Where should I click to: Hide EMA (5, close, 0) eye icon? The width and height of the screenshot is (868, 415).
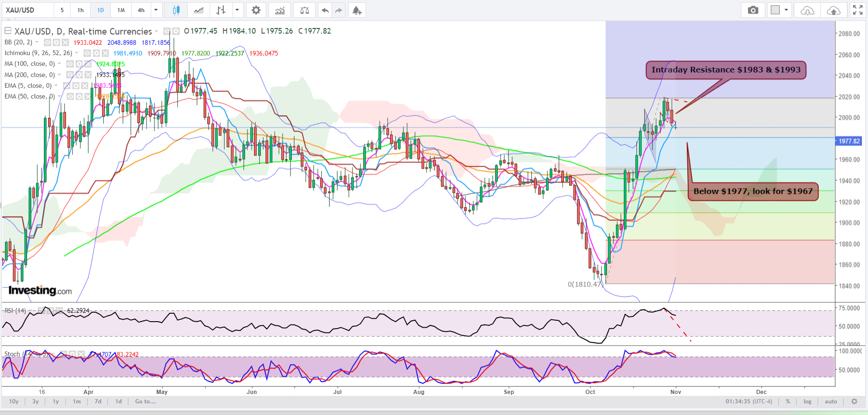[x=67, y=86]
